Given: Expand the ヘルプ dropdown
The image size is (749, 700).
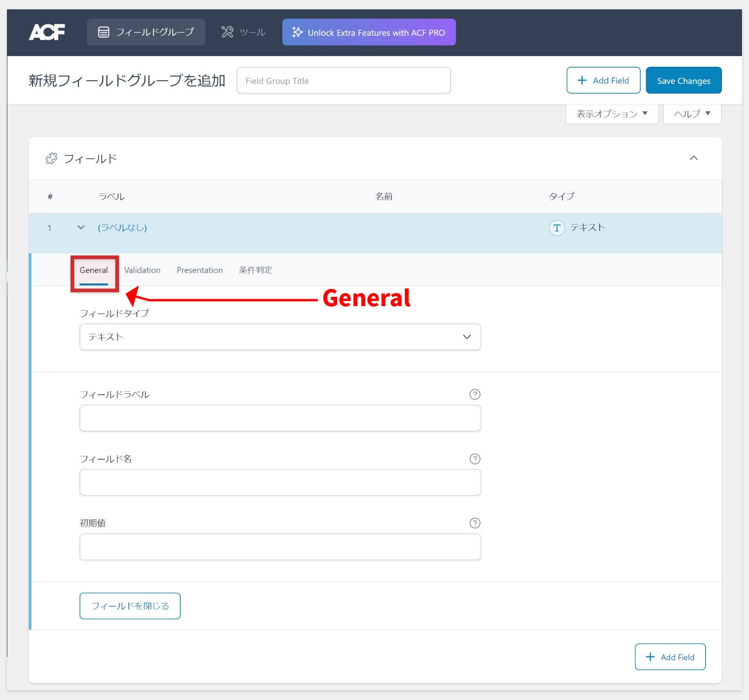Looking at the screenshot, I should click(692, 114).
